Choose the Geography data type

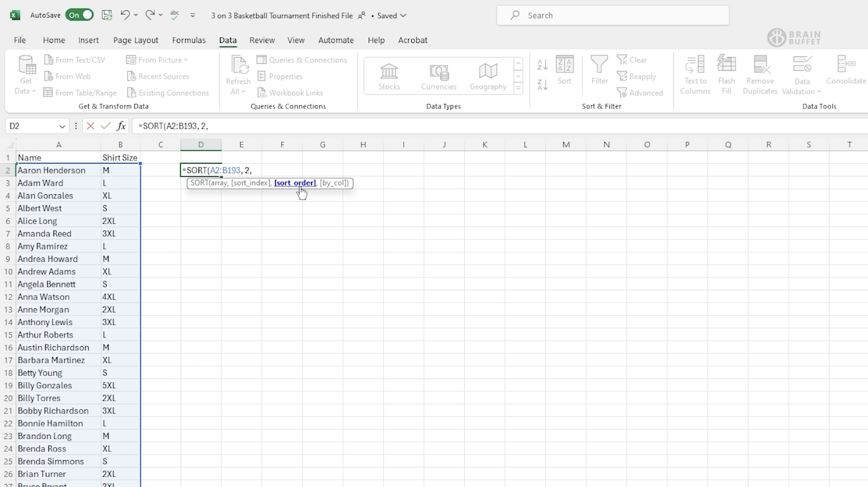(x=487, y=76)
